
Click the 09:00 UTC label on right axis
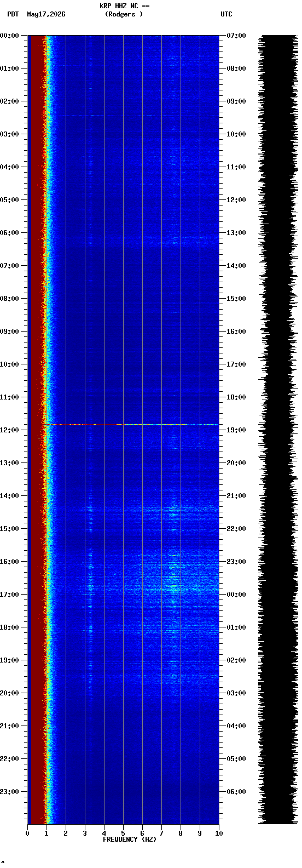[236, 101]
